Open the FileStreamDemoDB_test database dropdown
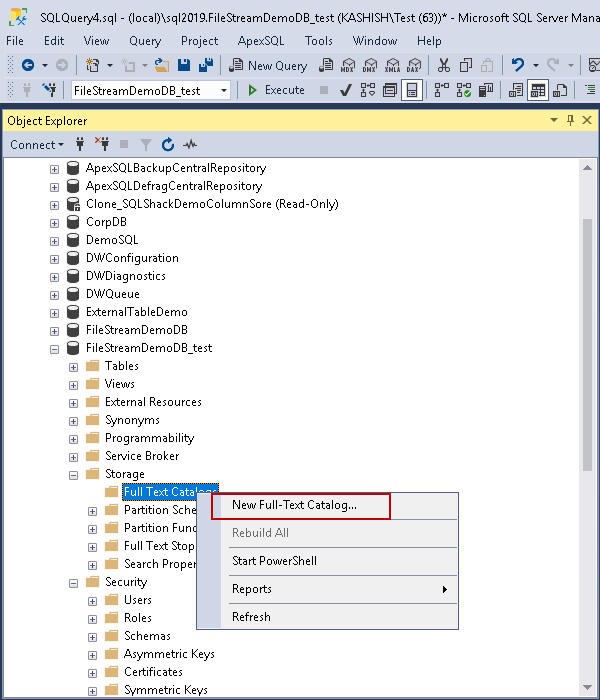 coord(224,90)
